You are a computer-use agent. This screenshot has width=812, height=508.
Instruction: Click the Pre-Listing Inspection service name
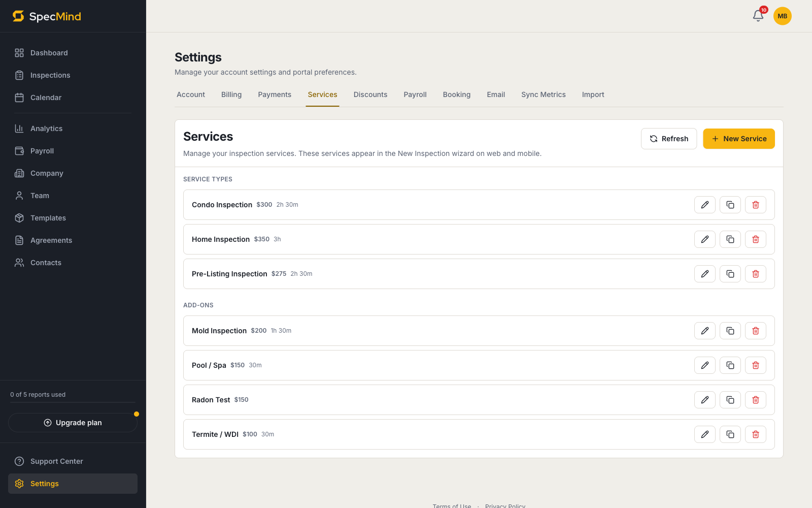point(229,274)
